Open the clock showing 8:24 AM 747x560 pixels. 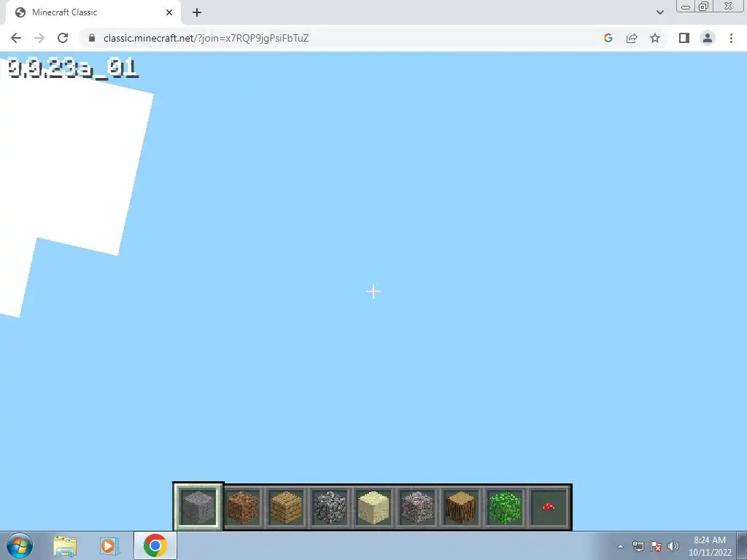pyautogui.click(x=710, y=546)
